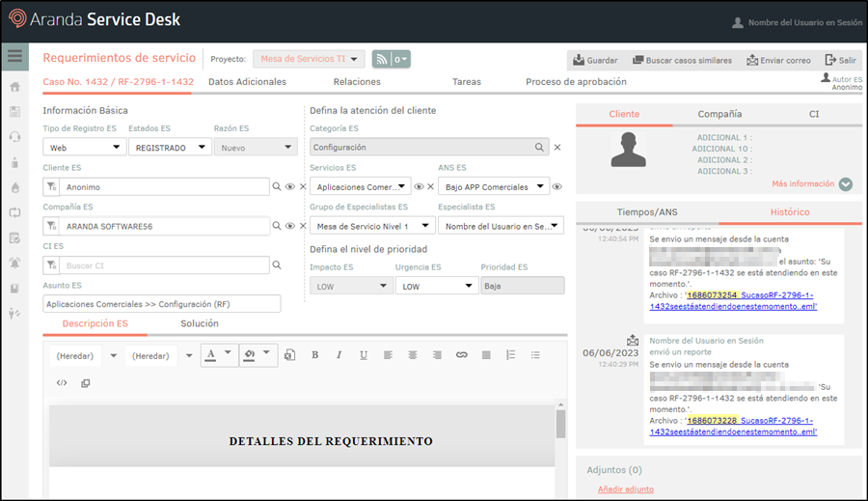This screenshot has width=868, height=501.
Task: Click the bell alerts icon in sidebar
Action: pos(14,263)
